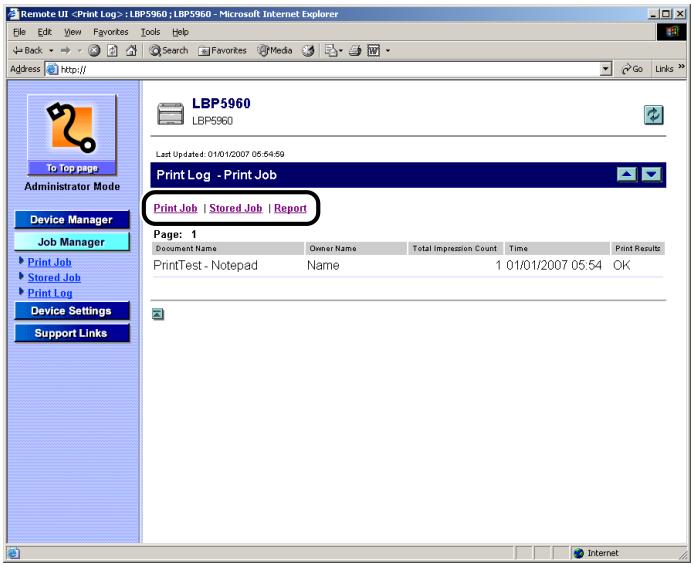Open the Print Log link in sidebar
695x565 pixels.
50,293
